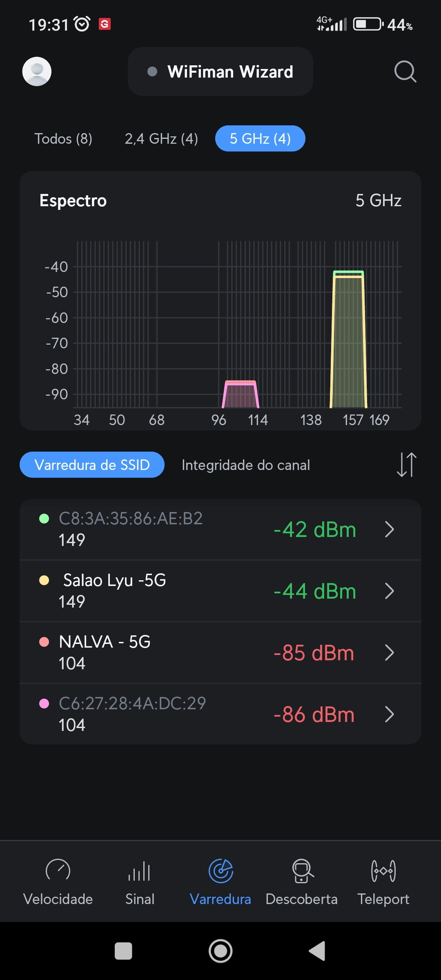Switch to Integridade do canal tab
This screenshot has height=980, width=441.
point(246,465)
